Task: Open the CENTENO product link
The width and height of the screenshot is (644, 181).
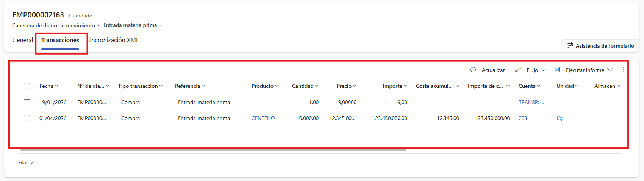Action: (263, 118)
